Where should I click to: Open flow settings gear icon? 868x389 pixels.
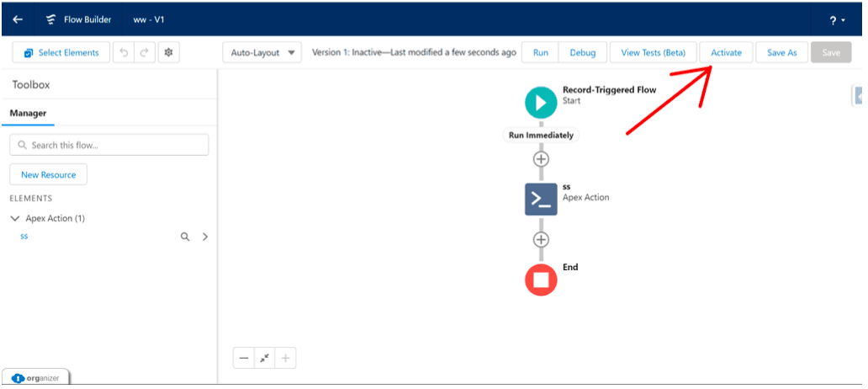[x=168, y=52]
